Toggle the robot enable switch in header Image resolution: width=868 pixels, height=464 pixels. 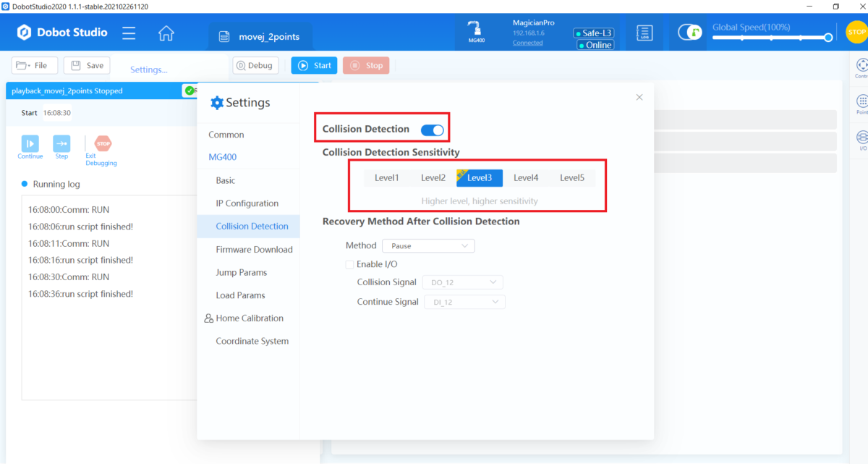[x=689, y=33]
